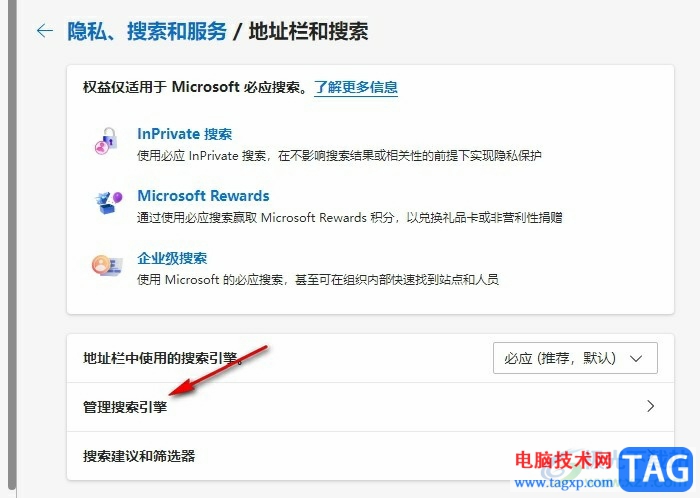Open the InPrivate 搜索 link
Image resolution: width=700 pixels, height=498 pixels.
(x=184, y=134)
